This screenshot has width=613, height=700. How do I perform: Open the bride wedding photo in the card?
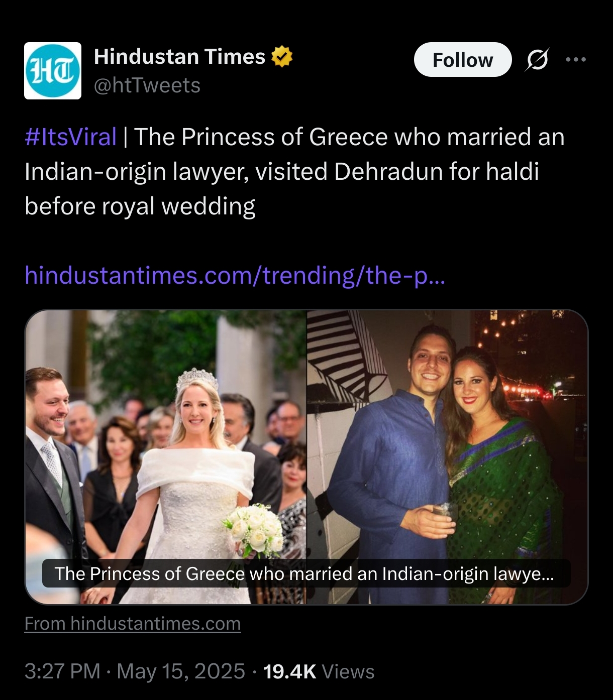[x=166, y=457]
